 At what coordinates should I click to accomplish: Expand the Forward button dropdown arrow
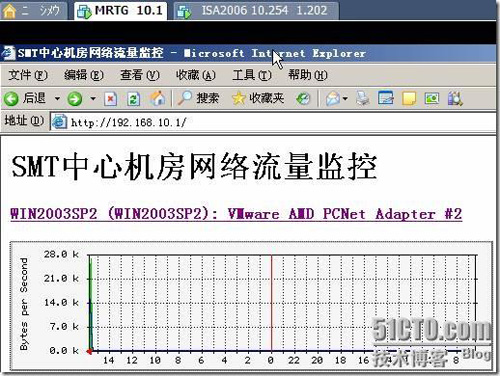pos(93,99)
